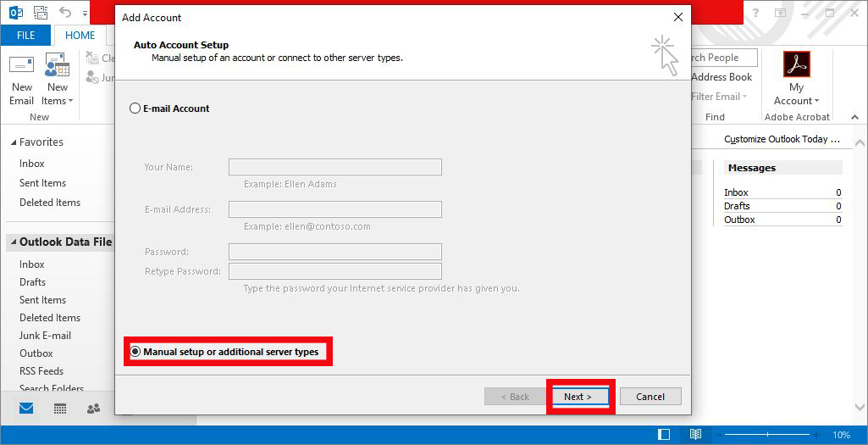Image resolution: width=868 pixels, height=445 pixels.
Task: Click Customize Outlook Today link
Action: coord(782,139)
